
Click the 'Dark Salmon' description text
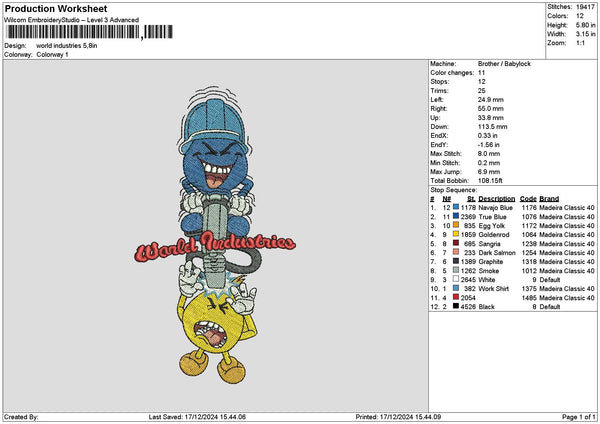(x=497, y=253)
